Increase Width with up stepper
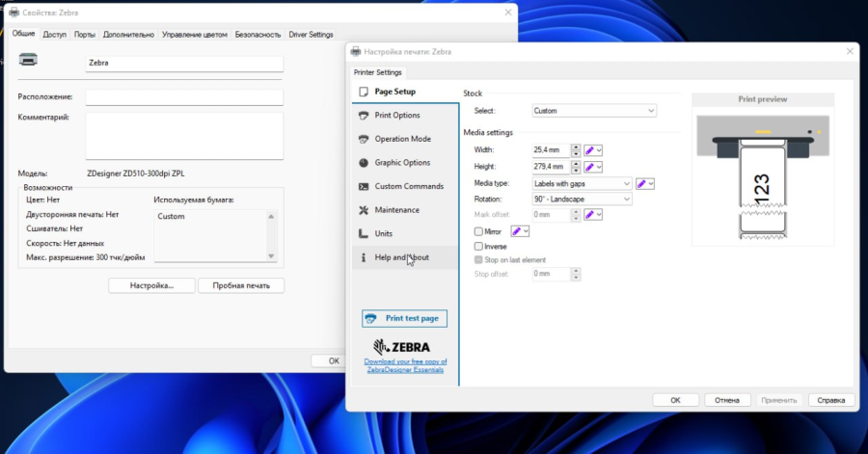Viewport: 868px width, 454px height. point(576,147)
